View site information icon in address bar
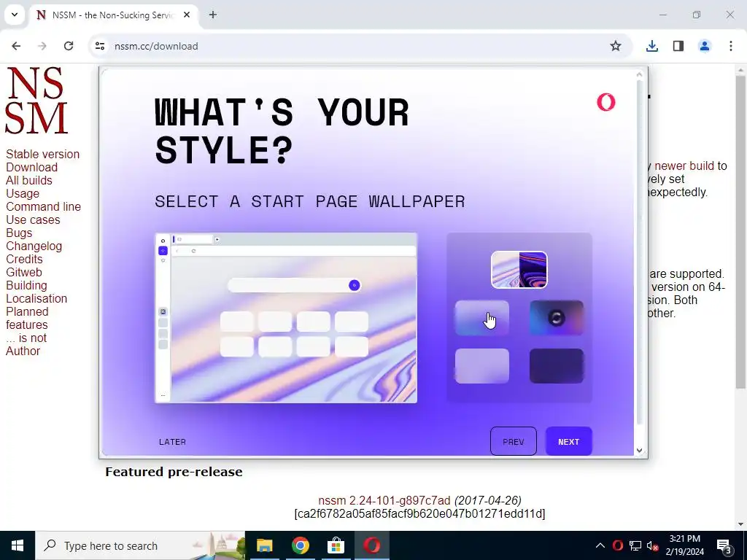The height and width of the screenshot is (560, 747). click(x=99, y=46)
